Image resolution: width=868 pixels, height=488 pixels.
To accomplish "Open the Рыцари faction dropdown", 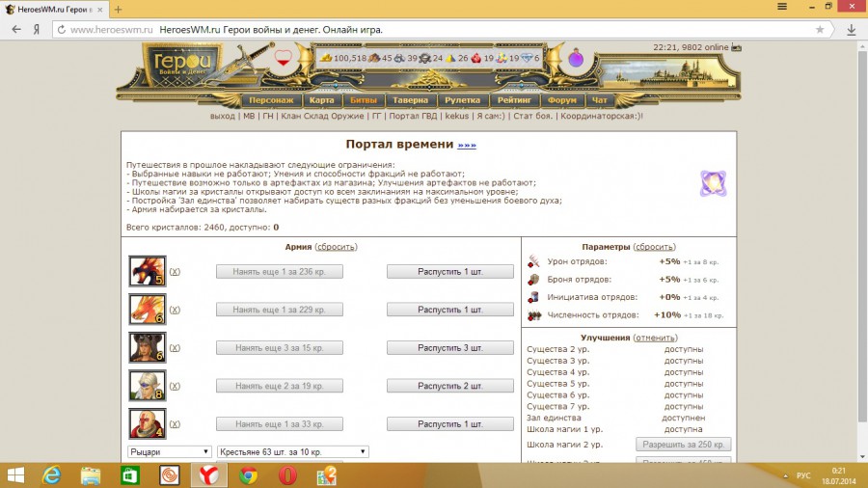I will pyautogui.click(x=169, y=452).
